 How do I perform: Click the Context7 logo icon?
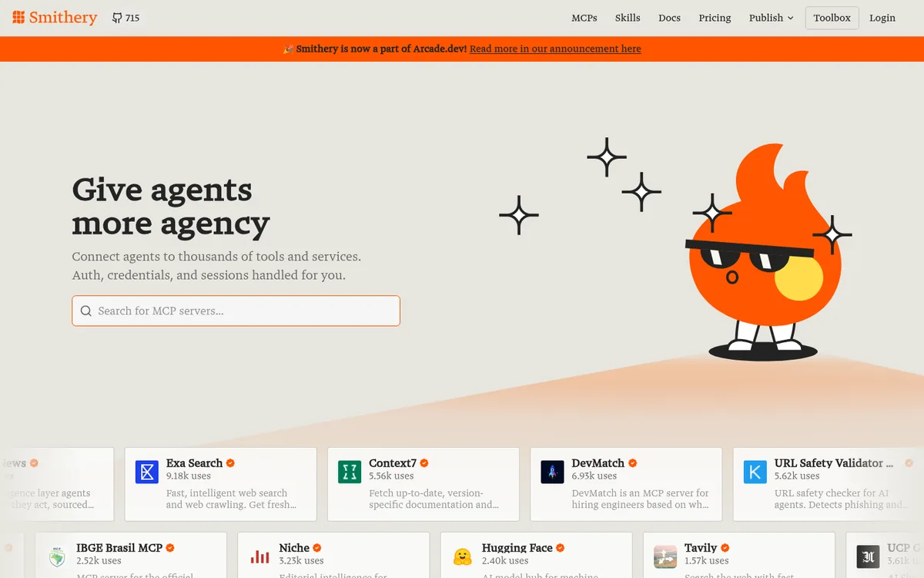tap(350, 472)
